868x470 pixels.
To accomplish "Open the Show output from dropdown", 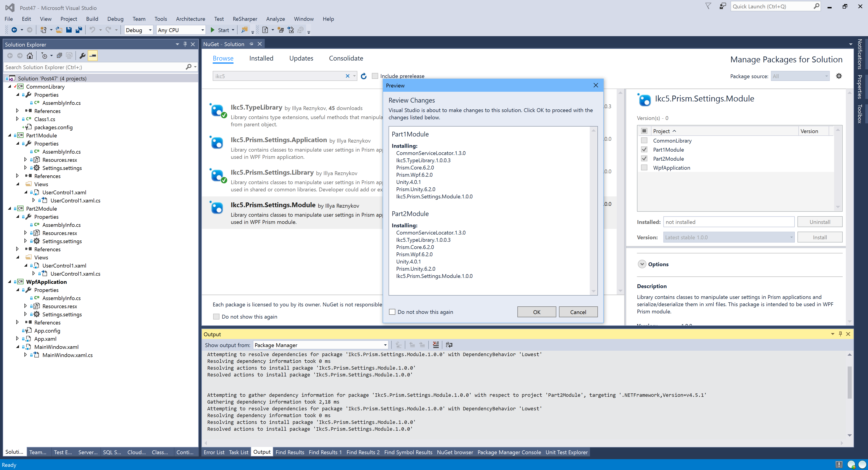I will pyautogui.click(x=385, y=345).
